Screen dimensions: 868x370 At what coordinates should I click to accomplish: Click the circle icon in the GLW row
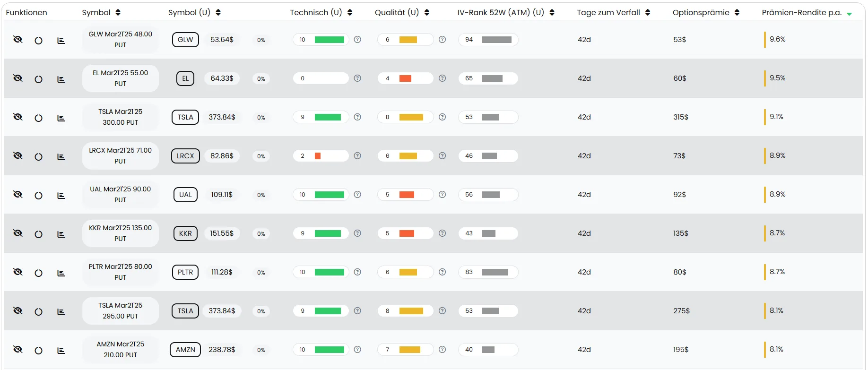coord(39,41)
